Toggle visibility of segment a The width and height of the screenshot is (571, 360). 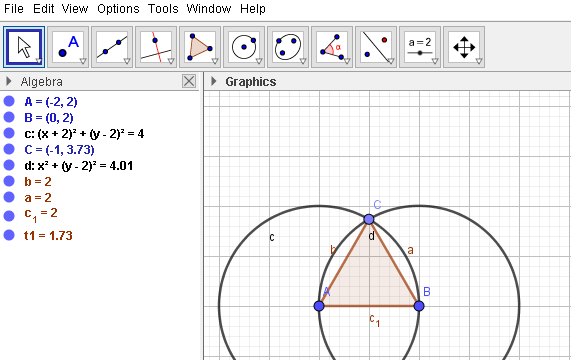pos(9,197)
